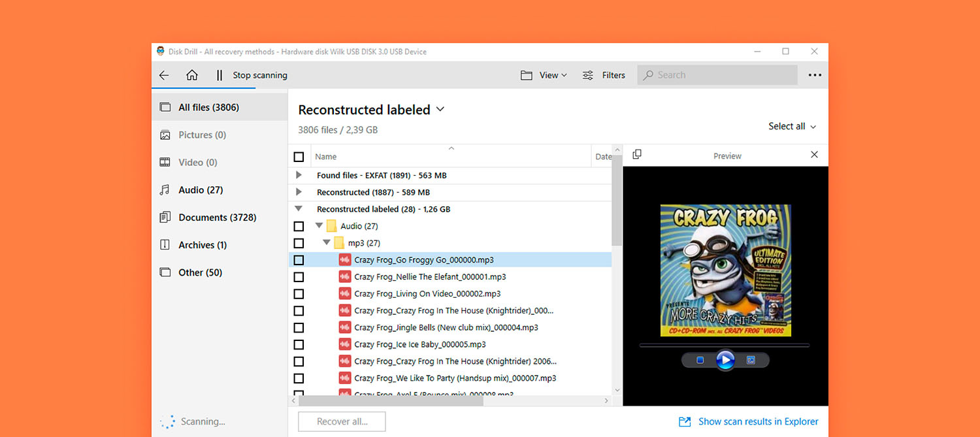Viewport: 980px width, 437px height.
Task: Pop out the preview in new window
Action: click(x=637, y=154)
